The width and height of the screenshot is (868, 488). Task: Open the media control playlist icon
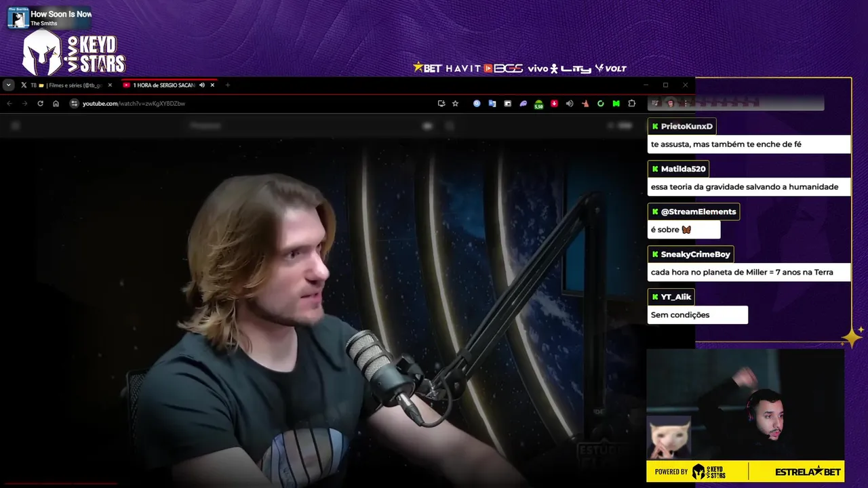655,103
